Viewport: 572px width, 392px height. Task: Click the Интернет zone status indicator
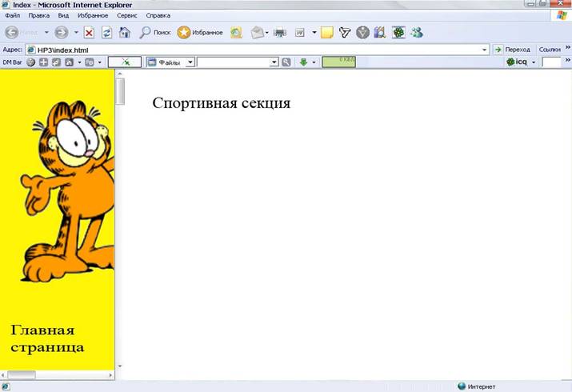(477, 386)
